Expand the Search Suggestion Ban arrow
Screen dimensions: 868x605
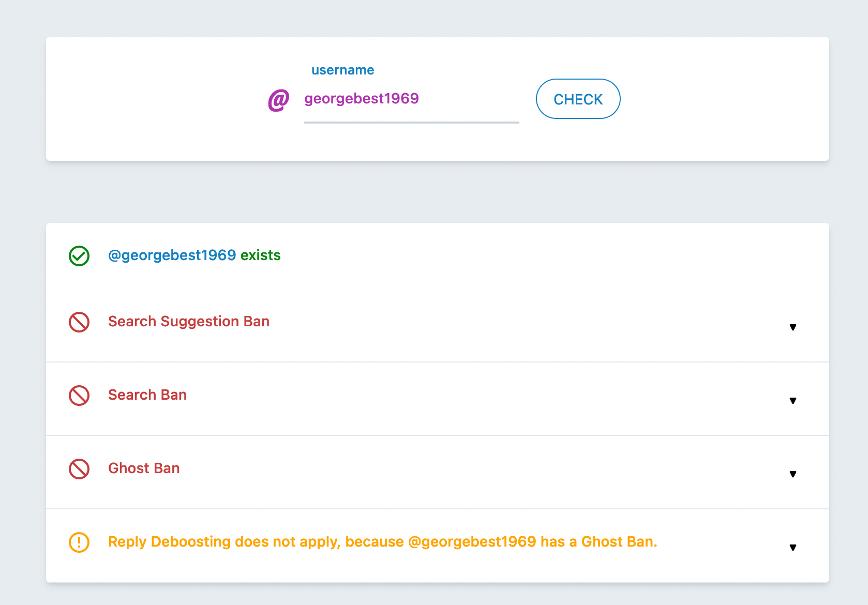[792, 327]
